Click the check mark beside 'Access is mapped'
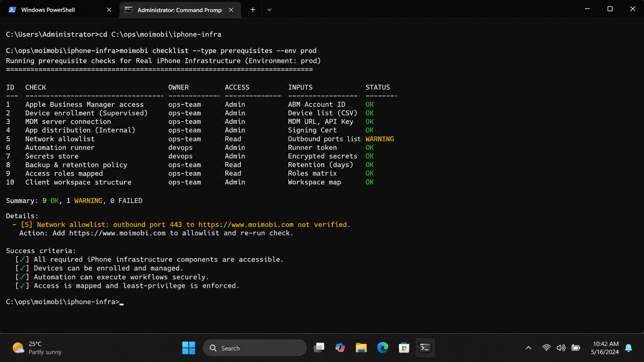The image size is (644, 362). click(22, 286)
